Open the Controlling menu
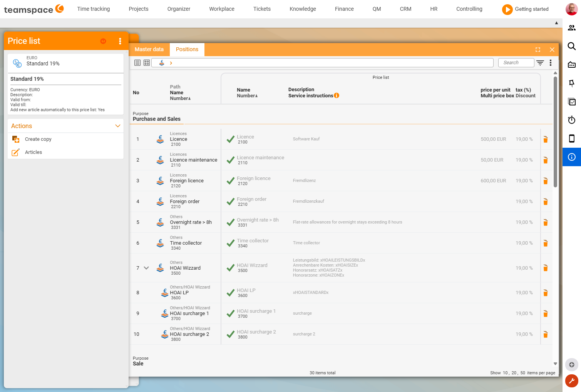 click(x=469, y=9)
